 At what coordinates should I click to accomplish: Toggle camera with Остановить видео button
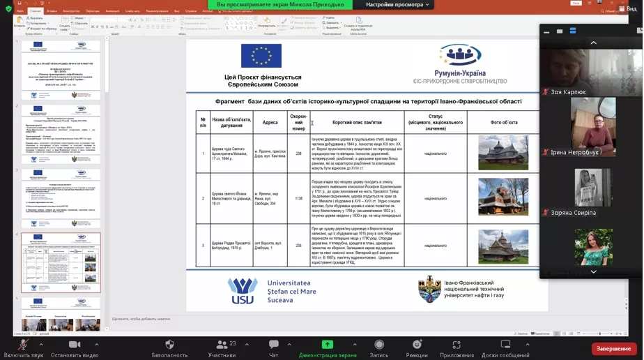click(75, 345)
